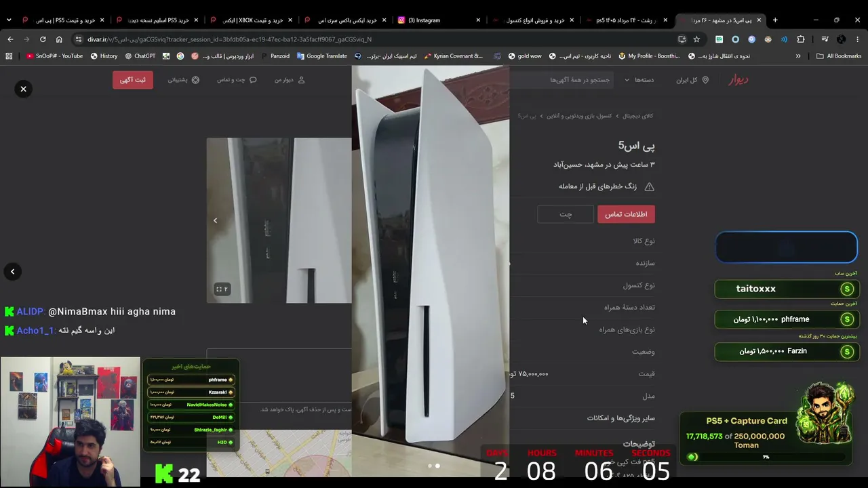Image resolution: width=868 pixels, height=488 pixels.
Task: Open پشتیبانی support link
Action: tap(183, 80)
